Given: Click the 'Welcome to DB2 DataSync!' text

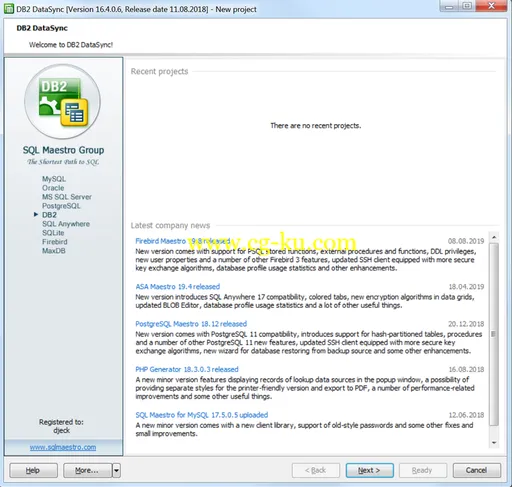Looking at the screenshot, I should click(x=71, y=45).
